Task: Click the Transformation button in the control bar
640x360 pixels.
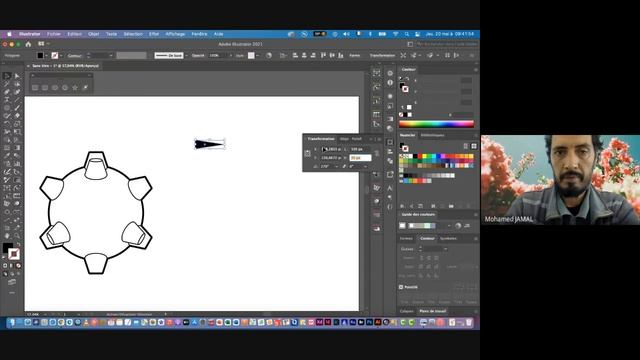Action: point(382,56)
